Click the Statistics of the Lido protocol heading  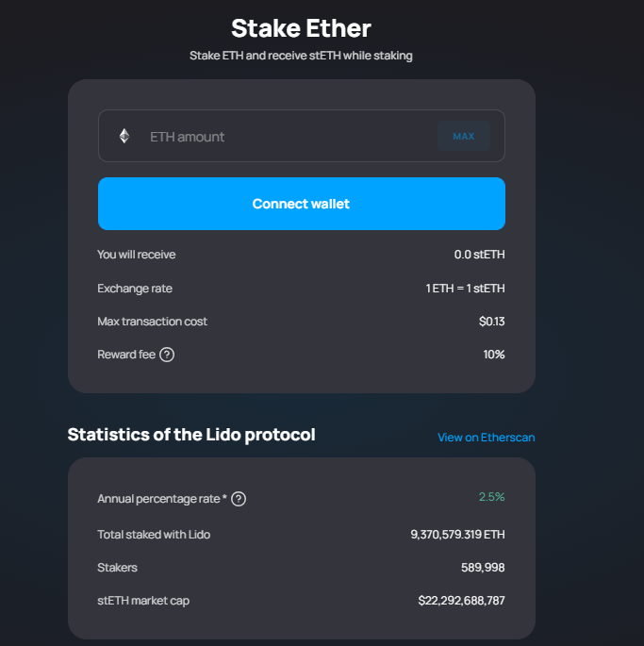point(191,435)
